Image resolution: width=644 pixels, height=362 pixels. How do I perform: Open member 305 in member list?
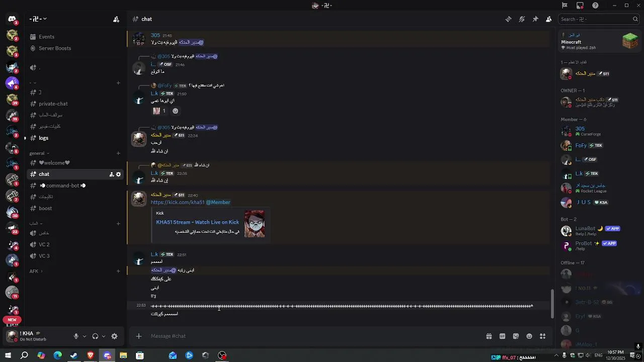click(x=599, y=131)
